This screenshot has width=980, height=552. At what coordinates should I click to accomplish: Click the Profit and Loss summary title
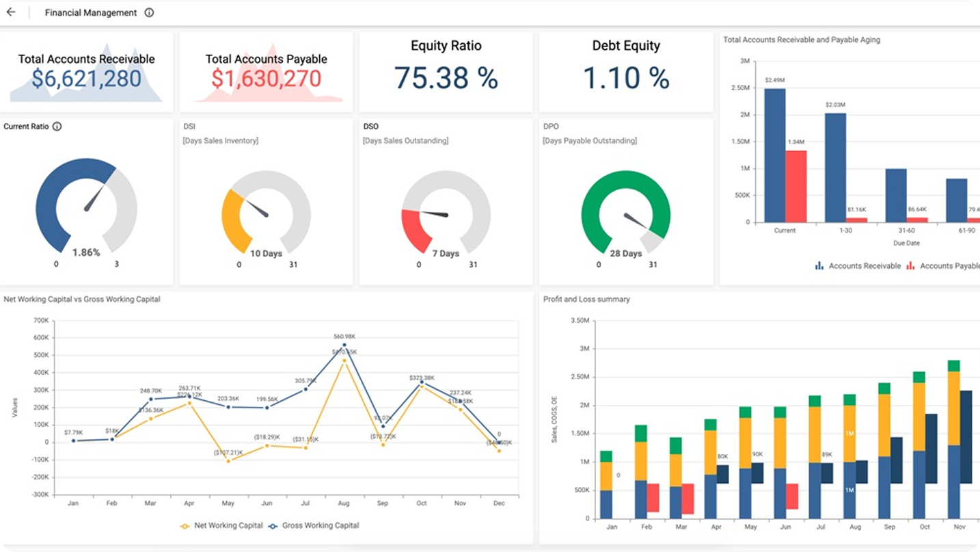click(586, 299)
